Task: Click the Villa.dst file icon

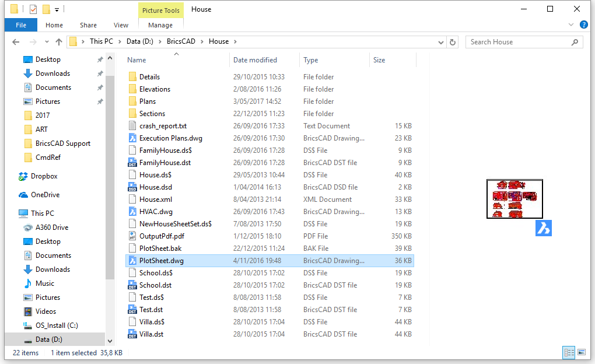Action: (132, 334)
